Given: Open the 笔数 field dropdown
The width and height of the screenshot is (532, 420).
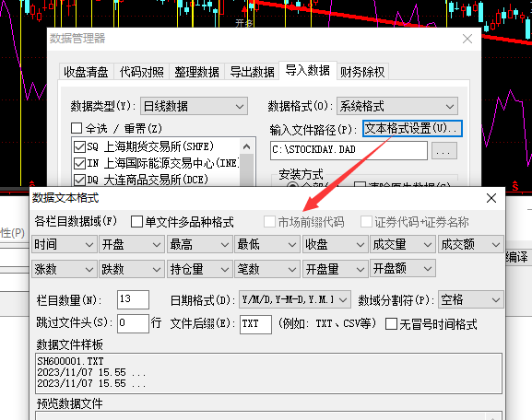Looking at the screenshot, I should pyautogui.click(x=267, y=269).
